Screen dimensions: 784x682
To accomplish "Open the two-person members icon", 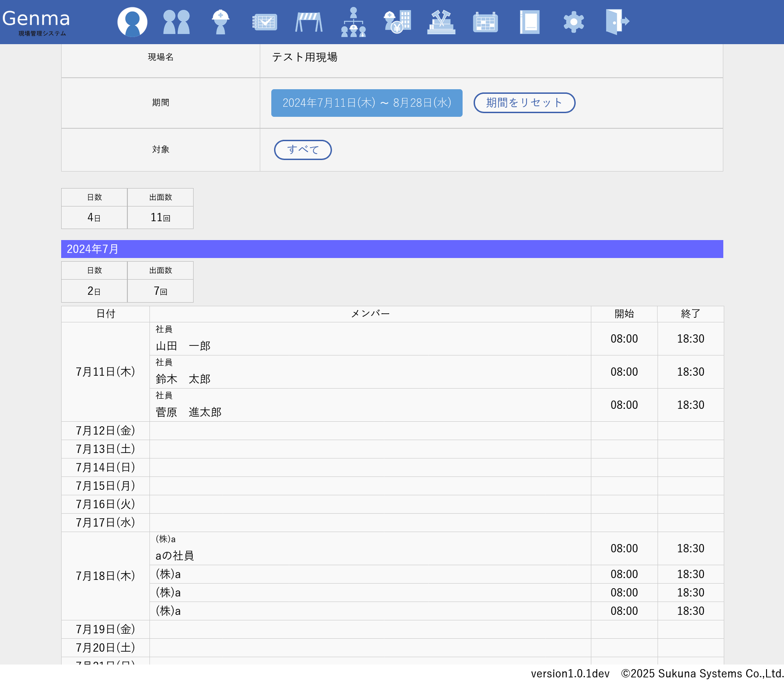I will point(177,22).
